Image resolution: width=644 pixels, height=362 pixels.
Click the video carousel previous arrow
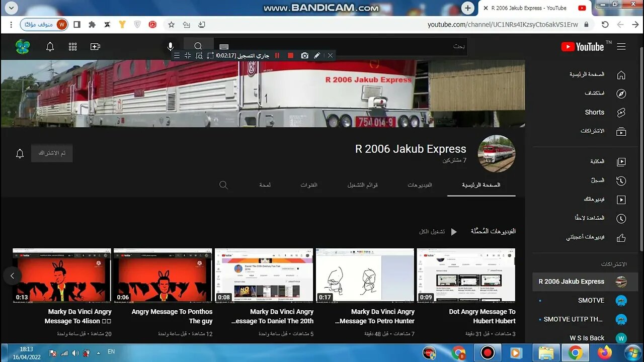tap(12, 276)
